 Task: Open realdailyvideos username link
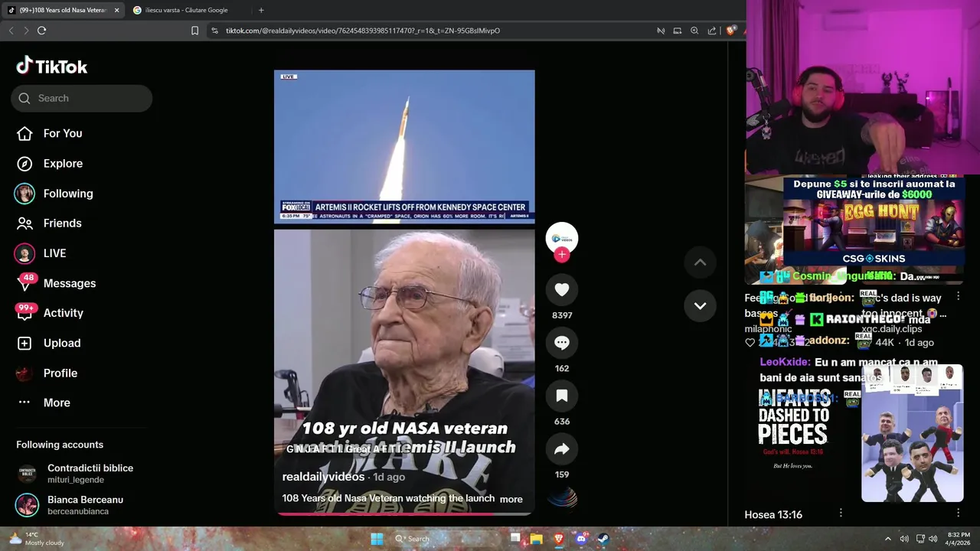323,477
